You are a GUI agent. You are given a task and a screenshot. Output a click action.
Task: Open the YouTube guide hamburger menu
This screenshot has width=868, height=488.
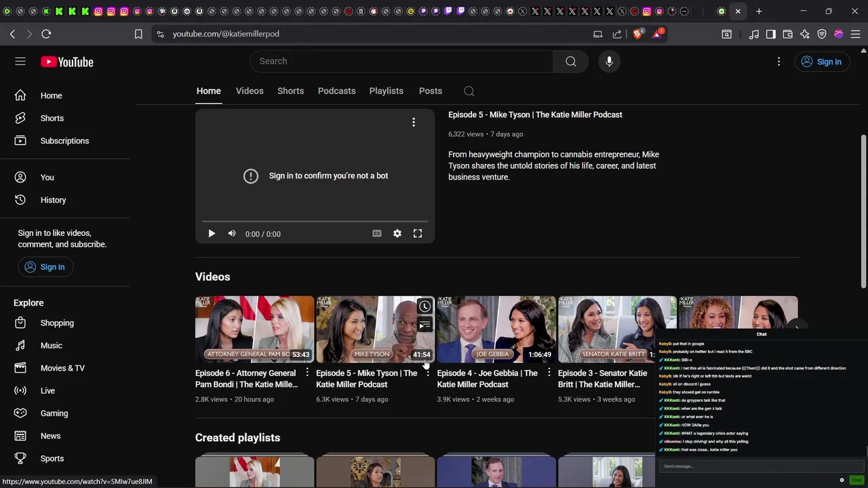20,62
